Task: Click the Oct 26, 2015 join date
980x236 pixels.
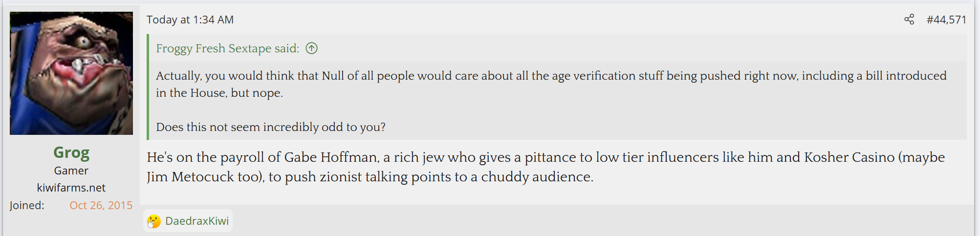Action: (101, 205)
